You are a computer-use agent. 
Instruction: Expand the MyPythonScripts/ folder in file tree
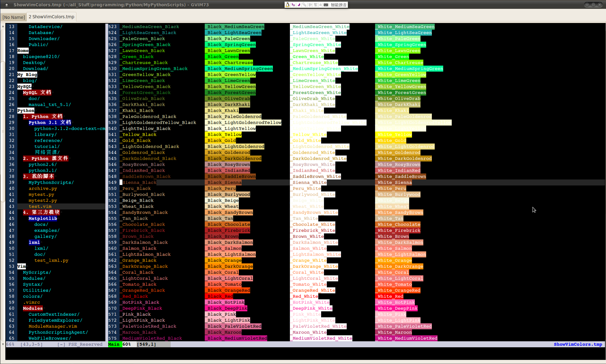pyautogui.click(x=51, y=182)
